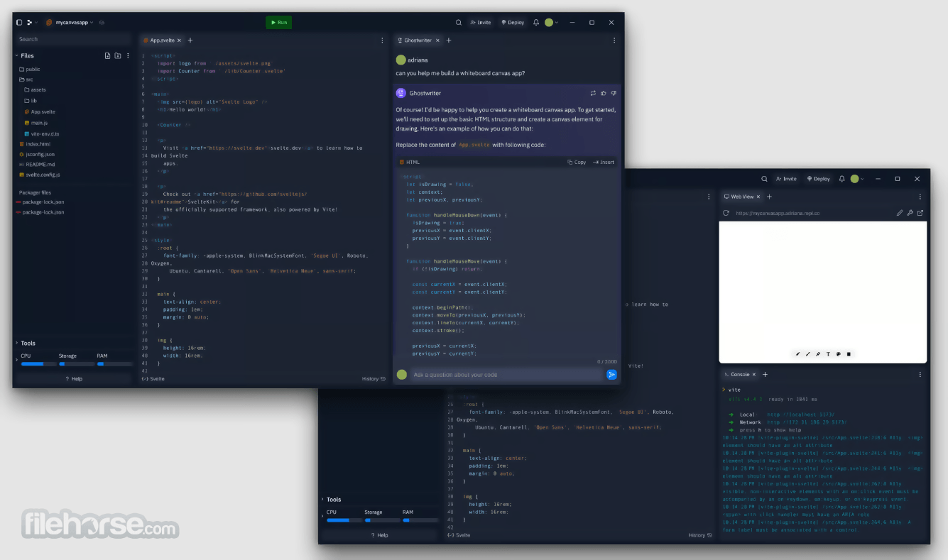Open vite-env.d.ts in the file tree
Screen dimensions: 948x560
tap(41, 133)
